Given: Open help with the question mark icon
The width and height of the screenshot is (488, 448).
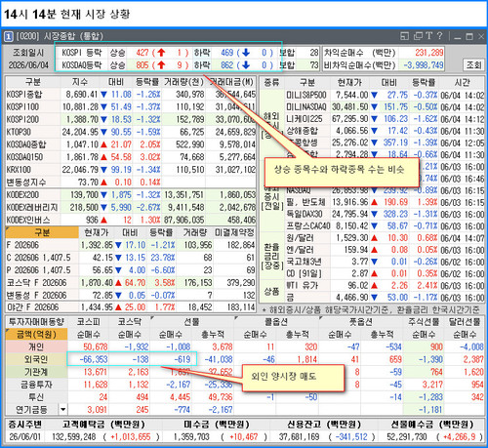Looking at the screenshot, I should coord(439,36).
